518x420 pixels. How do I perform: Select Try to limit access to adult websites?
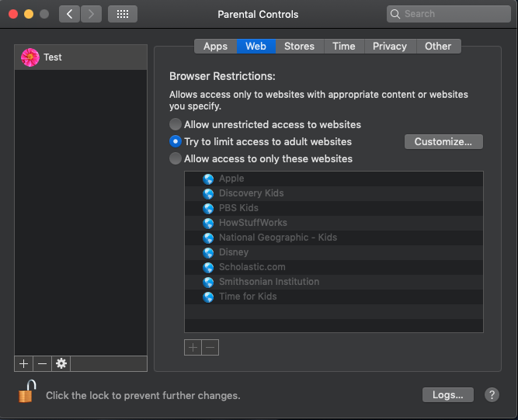[175, 141]
